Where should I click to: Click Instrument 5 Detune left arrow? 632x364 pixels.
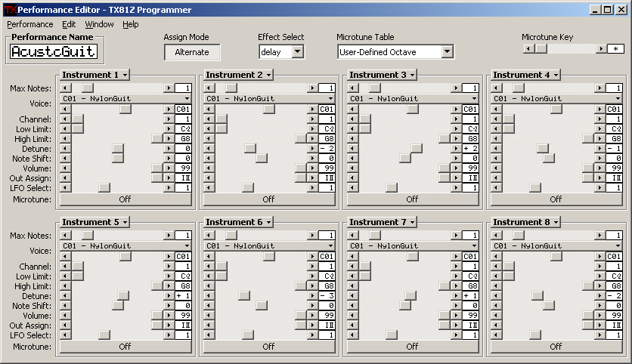tap(65, 296)
